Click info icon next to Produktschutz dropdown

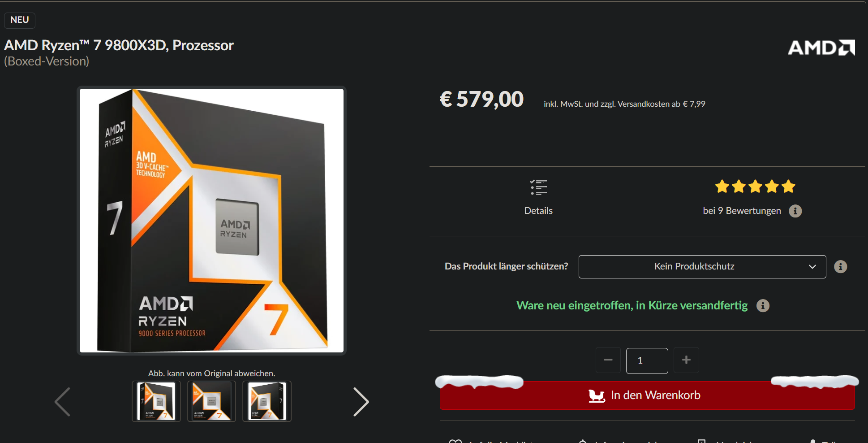click(x=841, y=267)
